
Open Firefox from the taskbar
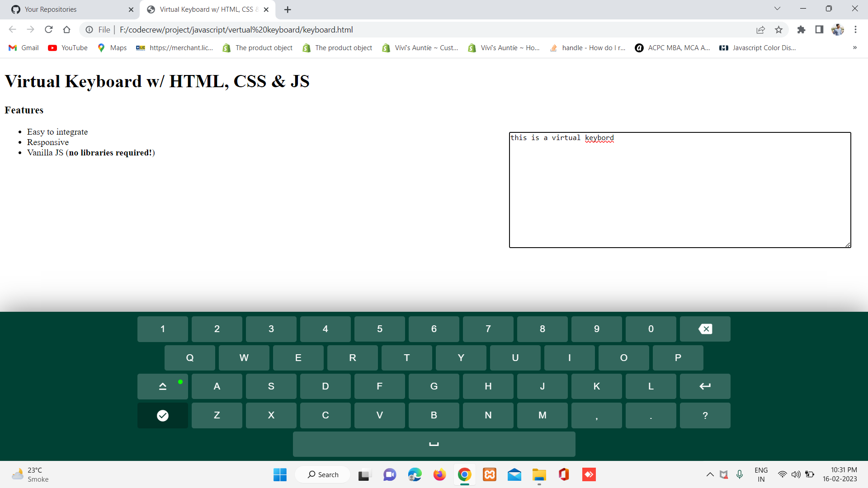439,474
